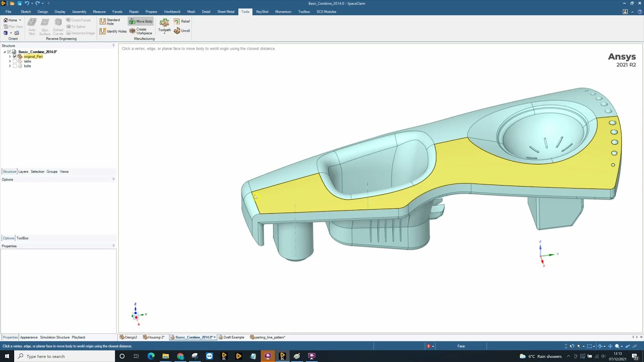Expand the bolts tree node
Viewport: 644px width, 362px height.
(10, 66)
